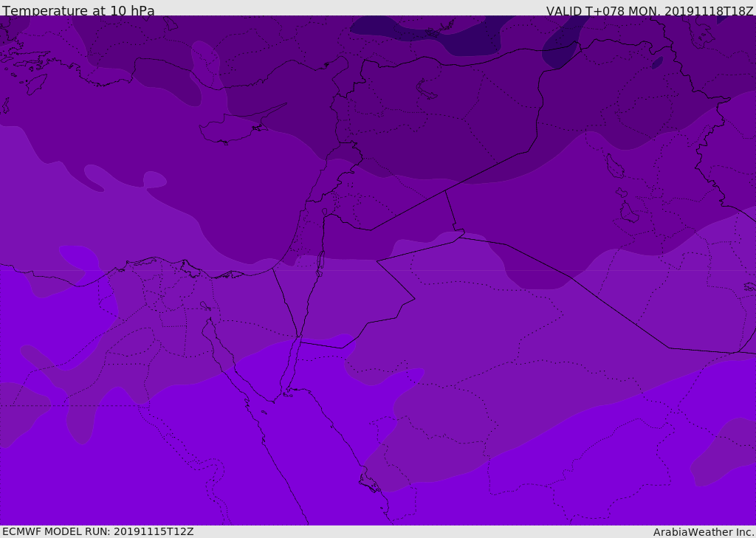Click the 'VALID T+078 MON. 20191118T18Z' label
Viewport: 756px width, 538px height.
(x=650, y=10)
